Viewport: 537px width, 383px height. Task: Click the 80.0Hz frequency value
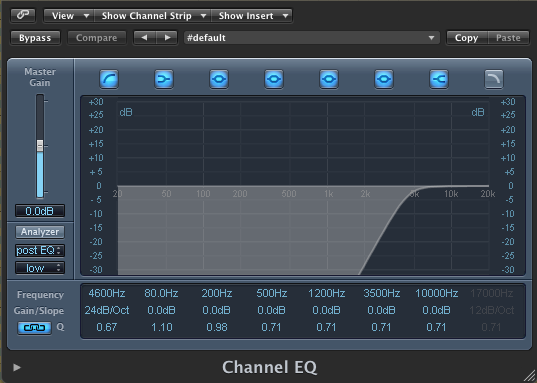[161, 294]
